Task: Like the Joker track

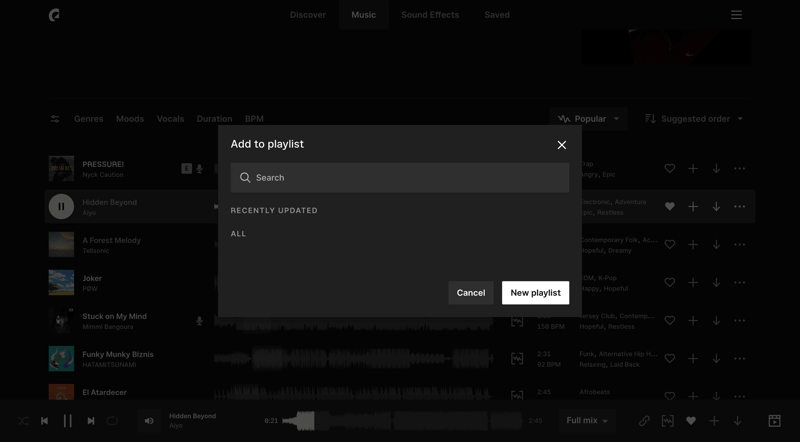Action: tap(670, 282)
